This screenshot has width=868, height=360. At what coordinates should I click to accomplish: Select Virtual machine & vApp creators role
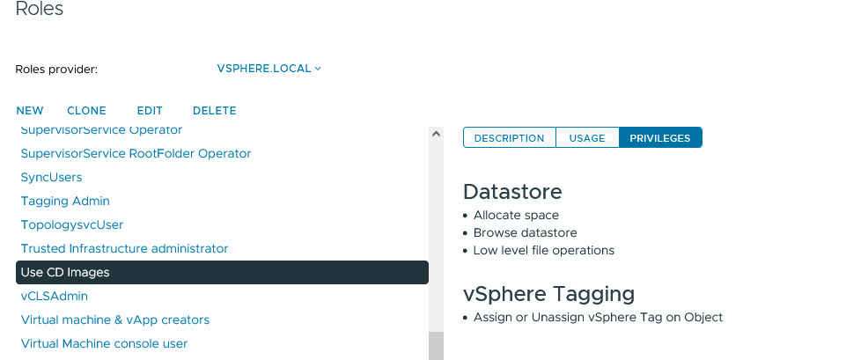pyautogui.click(x=115, y=320)
